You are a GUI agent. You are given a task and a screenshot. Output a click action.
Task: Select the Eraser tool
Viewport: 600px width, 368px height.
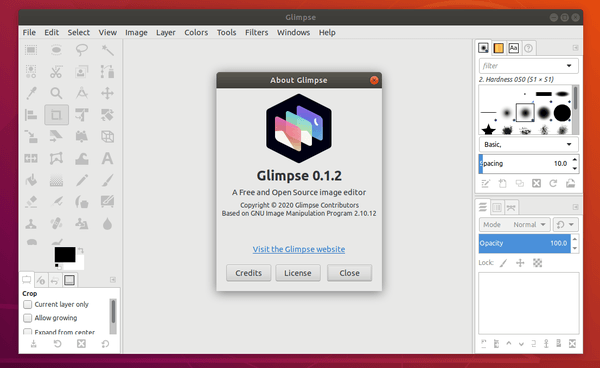pos(31,202)
